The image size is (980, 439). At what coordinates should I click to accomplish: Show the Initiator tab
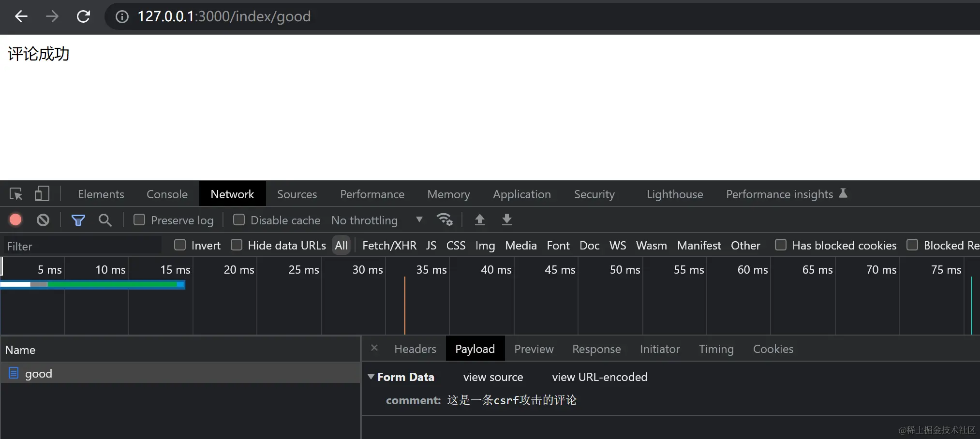[660, 349]
